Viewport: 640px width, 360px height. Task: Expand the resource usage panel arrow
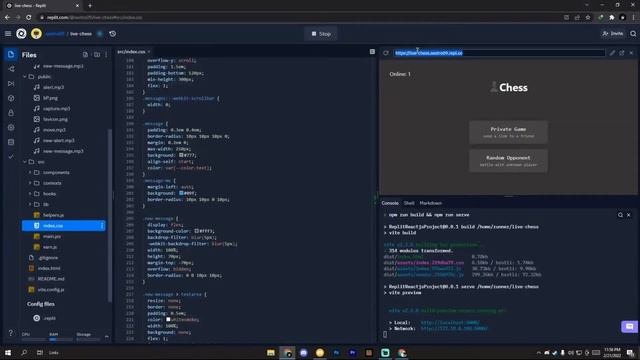107,336
